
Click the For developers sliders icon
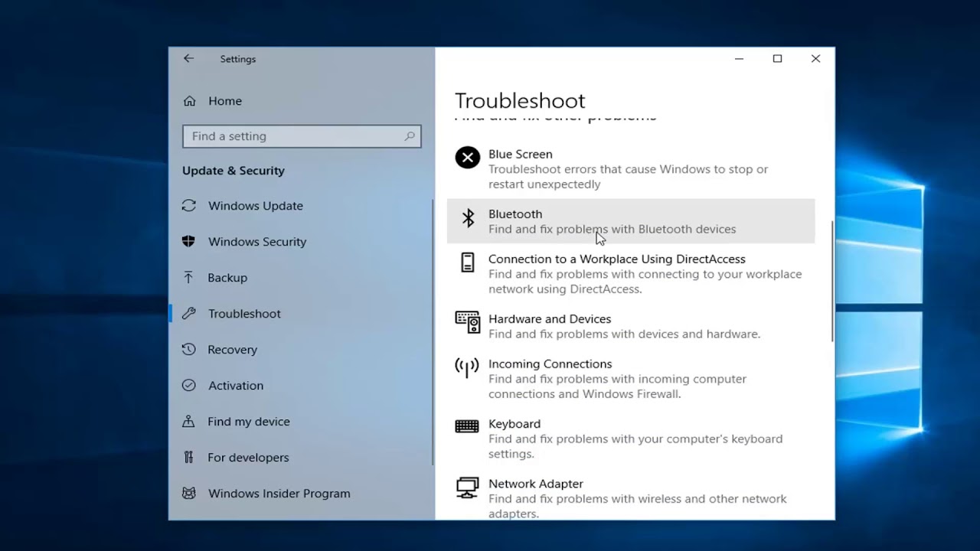pyautogui.click(x=189, y=458)
